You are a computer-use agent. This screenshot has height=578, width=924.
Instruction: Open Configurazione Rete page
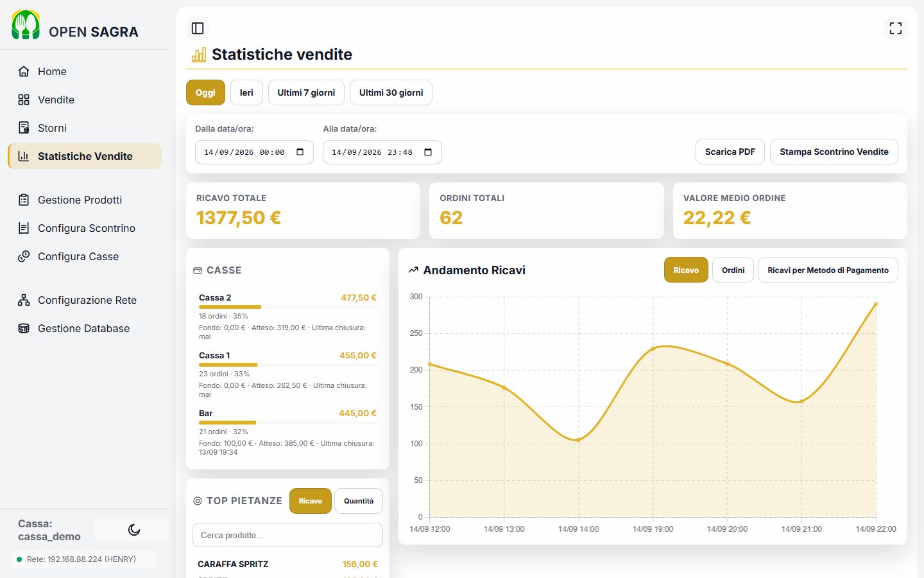tap(85, 300)
